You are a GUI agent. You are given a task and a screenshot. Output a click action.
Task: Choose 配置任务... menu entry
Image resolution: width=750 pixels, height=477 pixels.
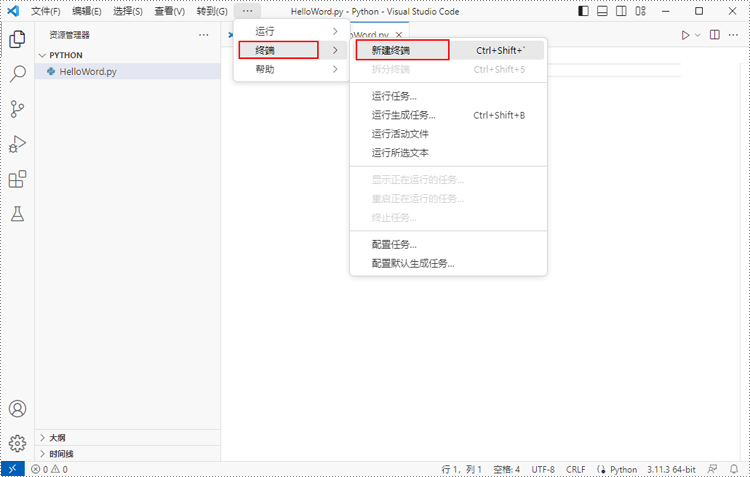pos(448,244)
